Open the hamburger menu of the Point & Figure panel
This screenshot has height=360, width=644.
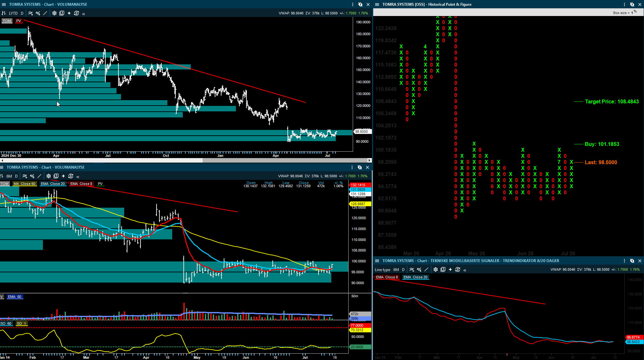pos(377,4)
